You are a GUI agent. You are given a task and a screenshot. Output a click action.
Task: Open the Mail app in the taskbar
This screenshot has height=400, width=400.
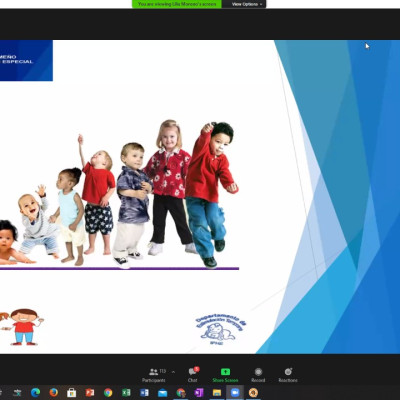(162, 393)
